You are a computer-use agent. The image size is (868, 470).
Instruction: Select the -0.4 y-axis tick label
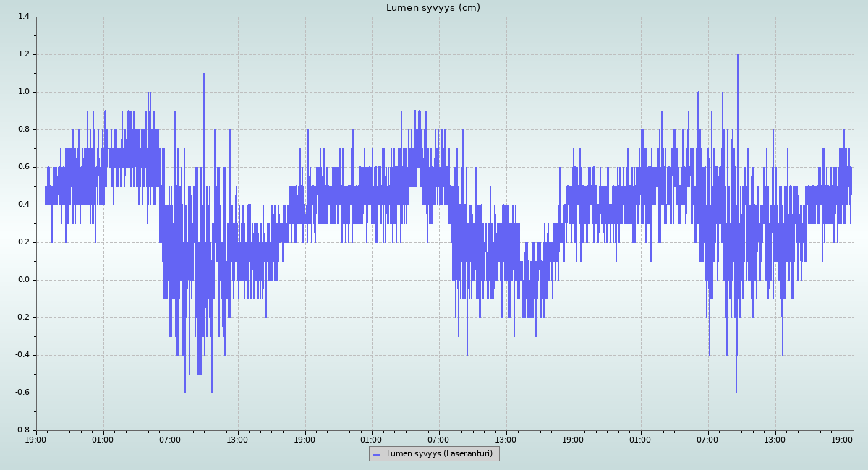tap(22, 355)
